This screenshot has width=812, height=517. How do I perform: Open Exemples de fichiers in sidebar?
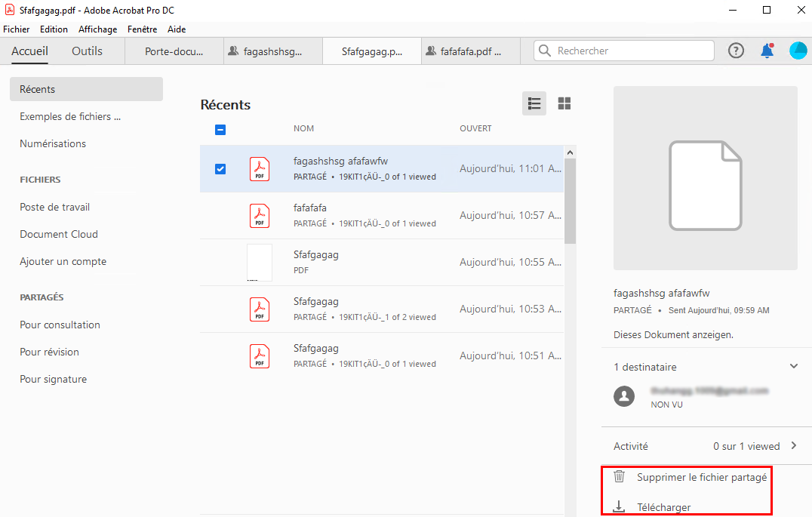(x=70, y=116)
